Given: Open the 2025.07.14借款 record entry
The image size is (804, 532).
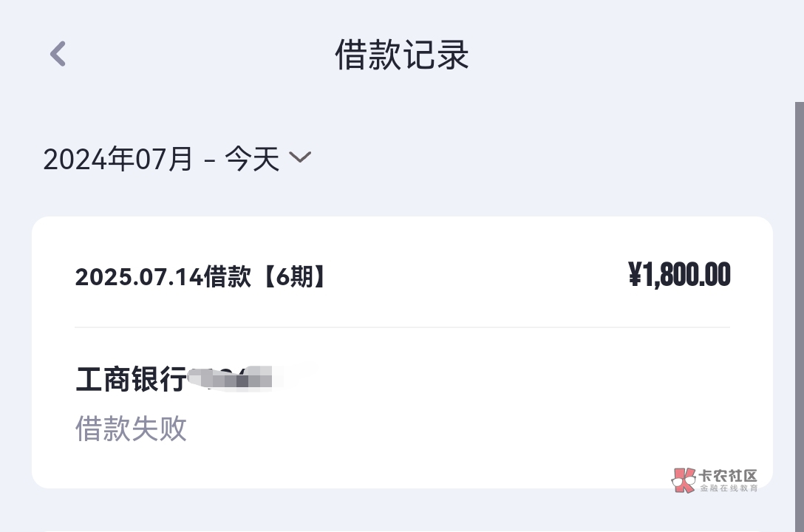Looking at the screenshot, I should pyautogui.click(x=163, y=277).
